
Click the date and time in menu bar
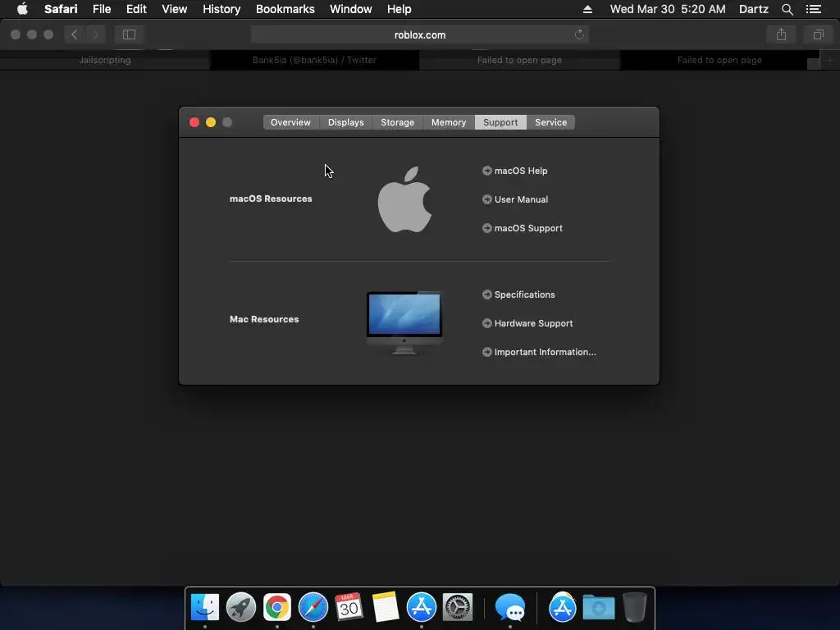pyautogui.click(x=668, y=9)
